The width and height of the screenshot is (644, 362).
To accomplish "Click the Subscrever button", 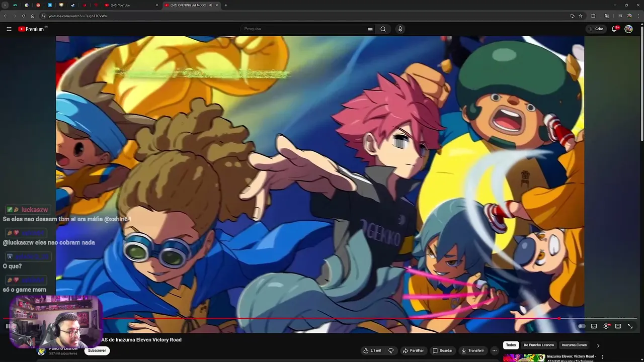I will [x=97, y=350].
